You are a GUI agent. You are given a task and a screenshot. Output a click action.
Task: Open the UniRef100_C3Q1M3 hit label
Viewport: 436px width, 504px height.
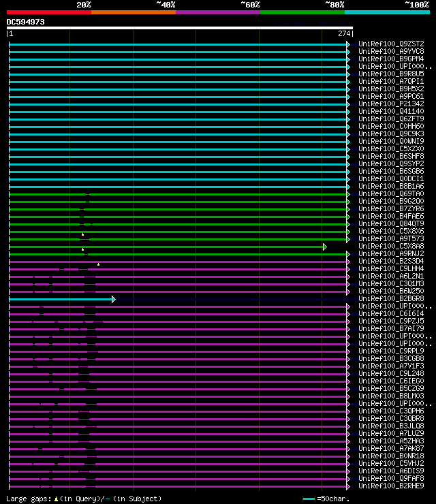(391, 283)
